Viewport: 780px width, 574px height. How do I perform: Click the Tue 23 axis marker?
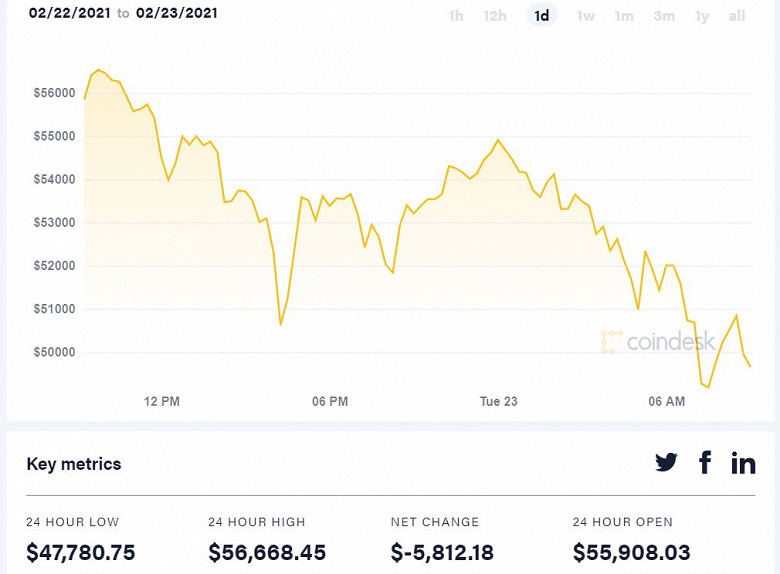click(498, 401)
